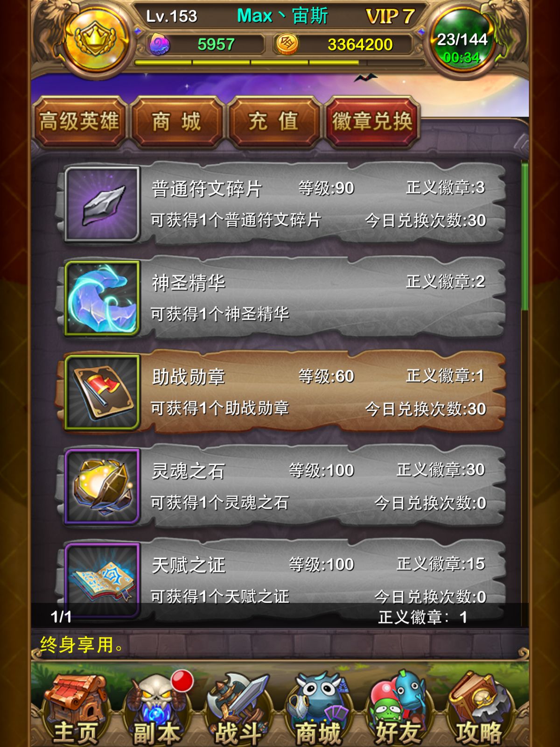Tap the gold coin currency icon
560x747 pixels.
coord(287,44)
